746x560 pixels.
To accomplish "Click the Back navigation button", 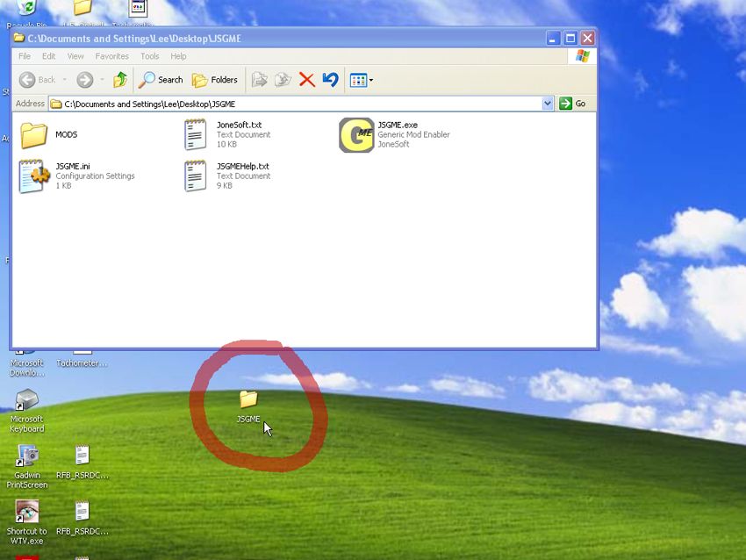I will coord(37,80).
